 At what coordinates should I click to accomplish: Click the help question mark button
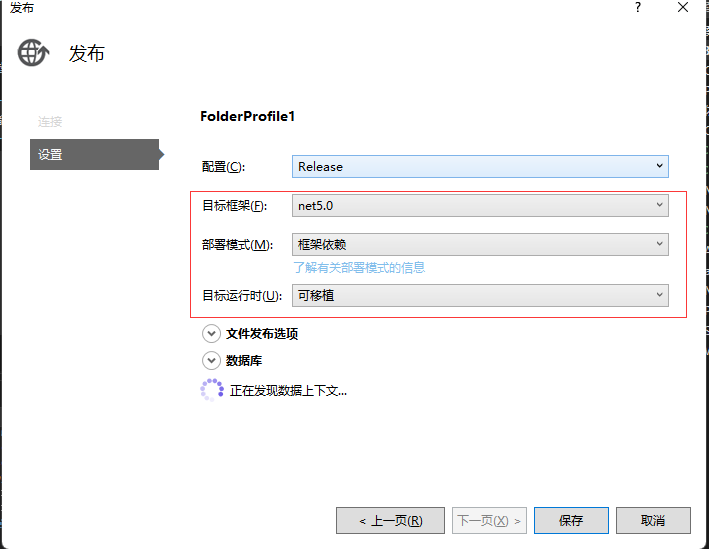pyautogui.click(x=638, y=8)
